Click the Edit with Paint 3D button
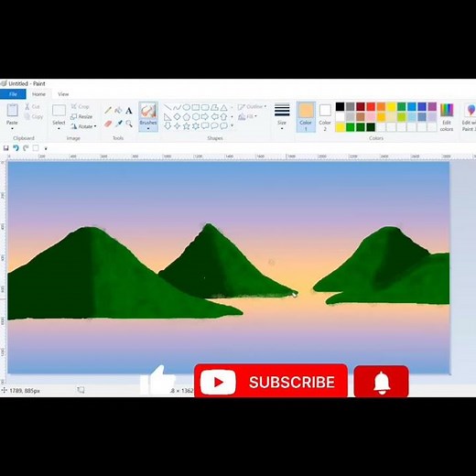The height and width of the screenshot is (476, 476). (x=470, y=117)
